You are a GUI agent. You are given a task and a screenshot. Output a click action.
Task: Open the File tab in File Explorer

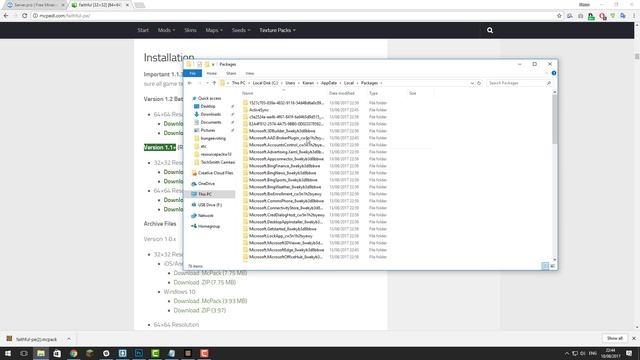coord(193,73)
